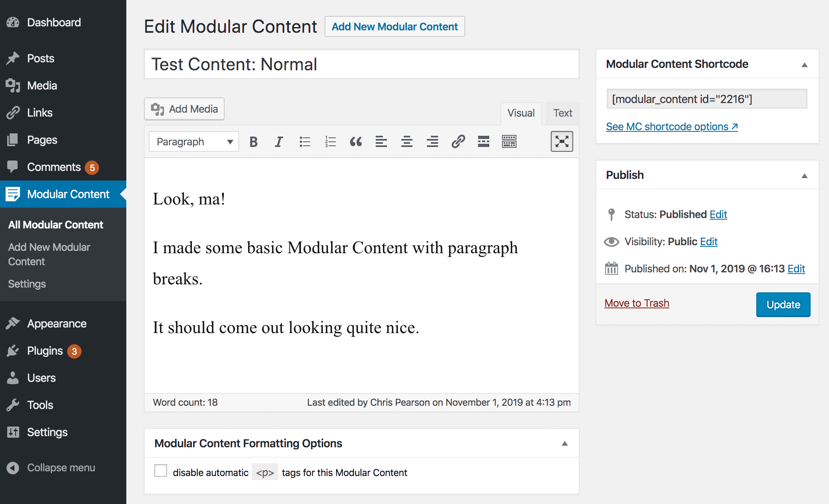This screenshot has height=504, width=829.
Task: Apply blockquote formatting
Action: click(x=356, y=142)
